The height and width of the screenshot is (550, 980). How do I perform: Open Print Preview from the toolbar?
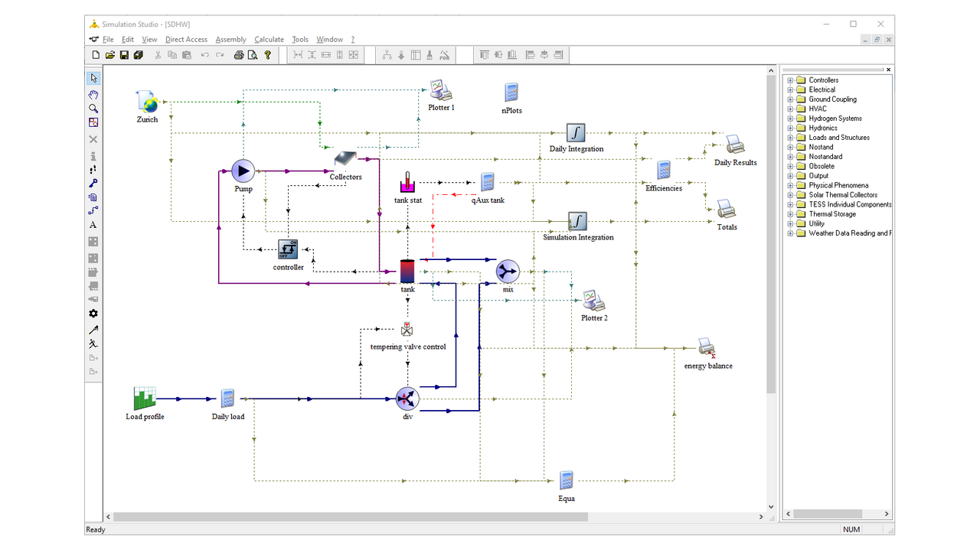[x=253, y=55]
